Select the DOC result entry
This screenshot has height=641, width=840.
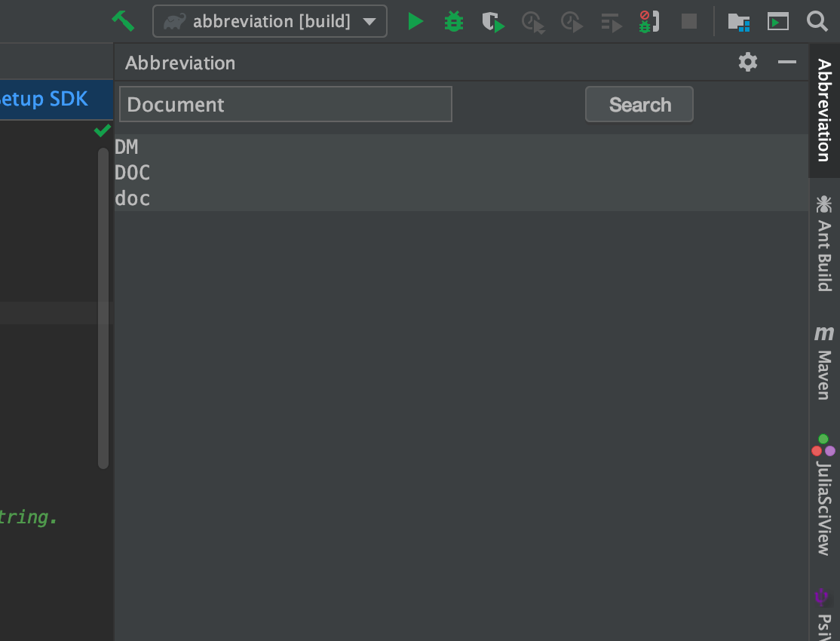pyautogui.click(x=133, y=173)
